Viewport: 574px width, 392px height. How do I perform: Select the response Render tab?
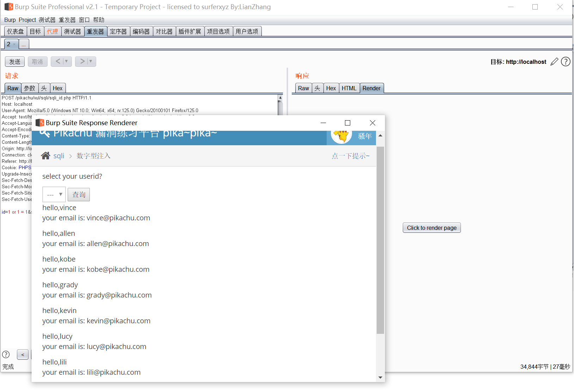(x=372, y=88)
